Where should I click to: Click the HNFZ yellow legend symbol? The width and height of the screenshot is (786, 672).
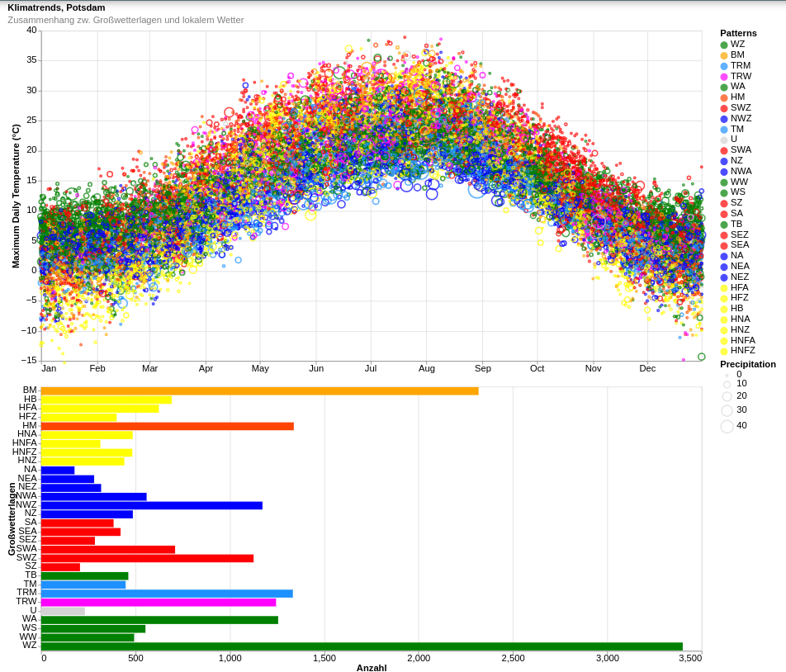tap(724, 352)
